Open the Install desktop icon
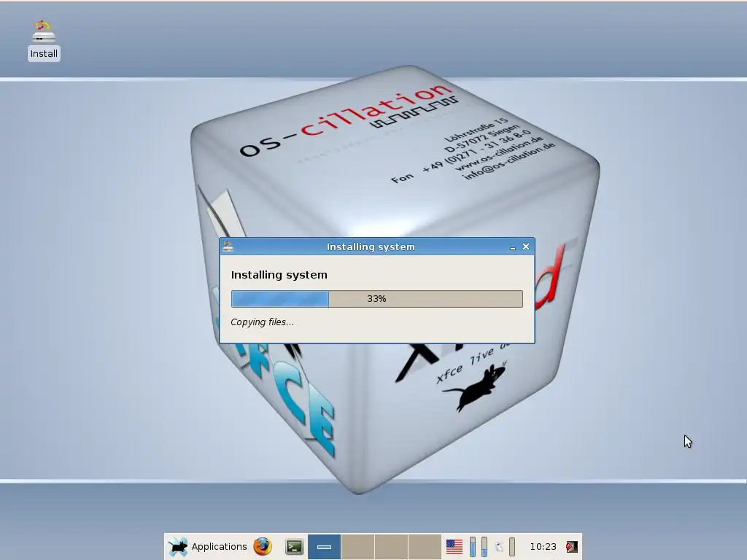Image resolution: width=747 pixels, height=560 pixels. tap(43, 40)
